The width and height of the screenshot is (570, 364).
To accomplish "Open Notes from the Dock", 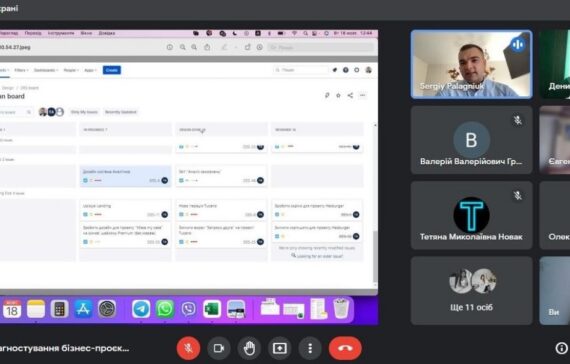I will coord(36,309).
